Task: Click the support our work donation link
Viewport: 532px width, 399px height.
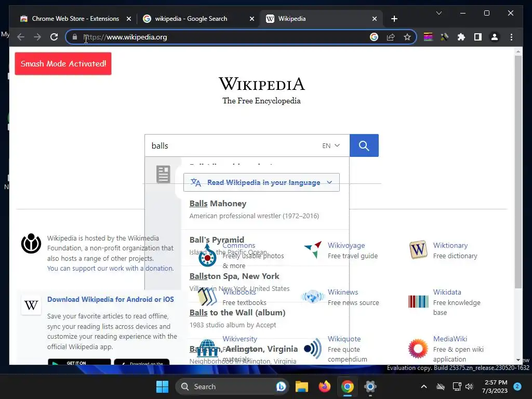Action: [x=111, y=269]
